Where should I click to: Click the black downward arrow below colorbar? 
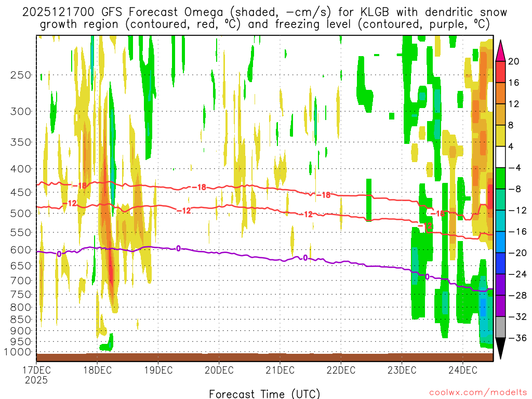500,349
